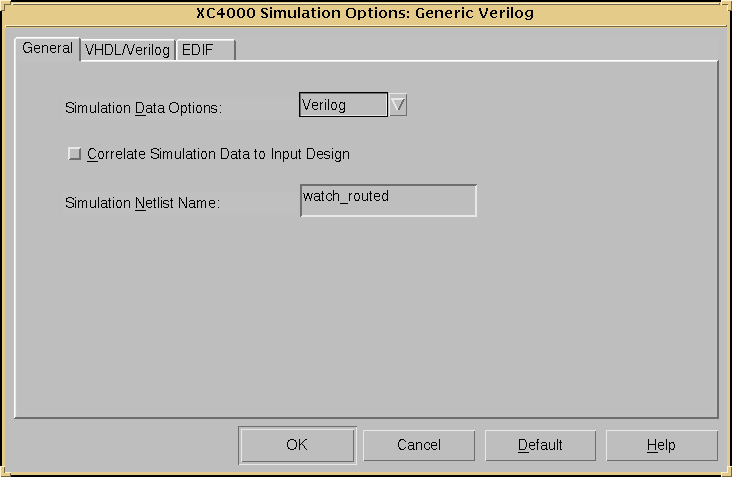Click the Simulation Data Options label
This screenshot has width=732, height=477.
tap(142, 108)
